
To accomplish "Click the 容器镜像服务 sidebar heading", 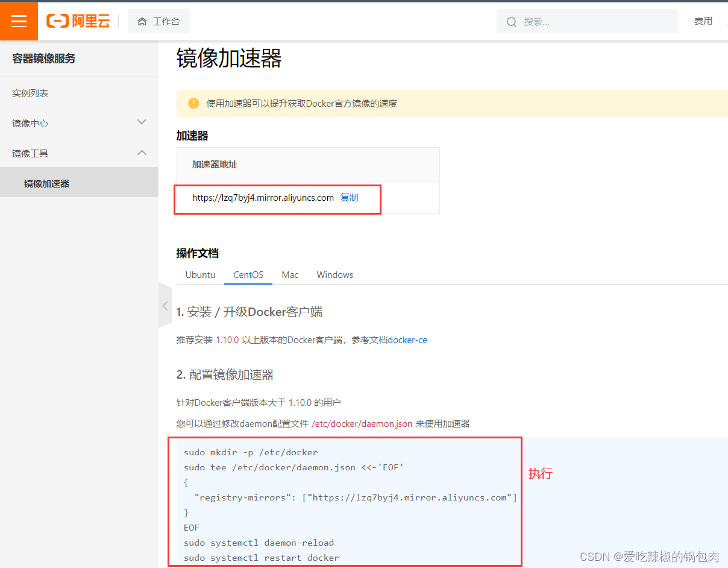I will coord(43,58).
